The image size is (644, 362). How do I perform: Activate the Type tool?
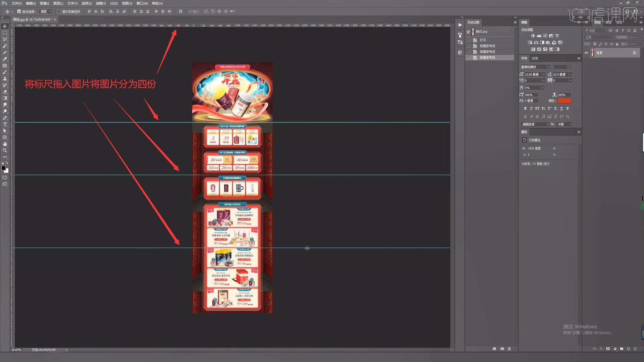point(5,124)
